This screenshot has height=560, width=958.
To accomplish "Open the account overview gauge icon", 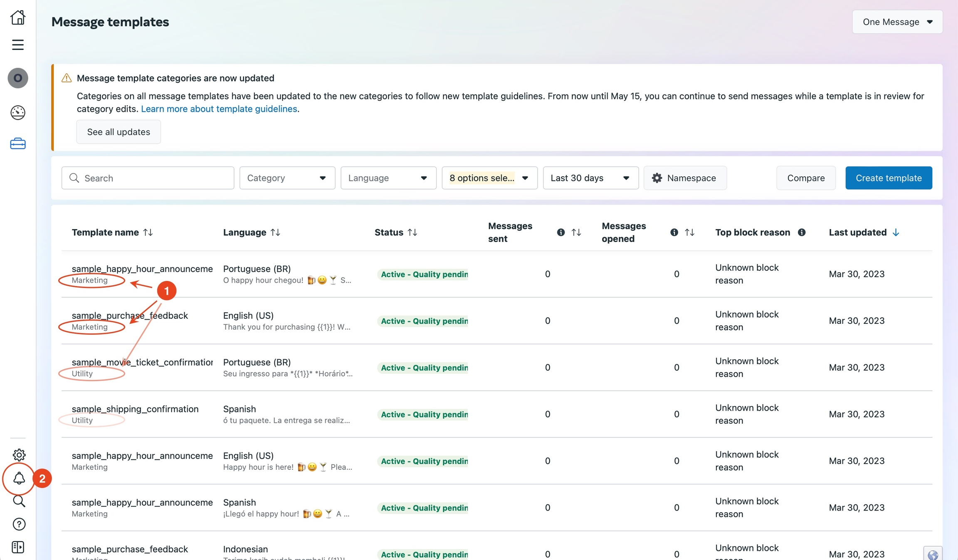I will pyautogui.click(x=18, y=112).
